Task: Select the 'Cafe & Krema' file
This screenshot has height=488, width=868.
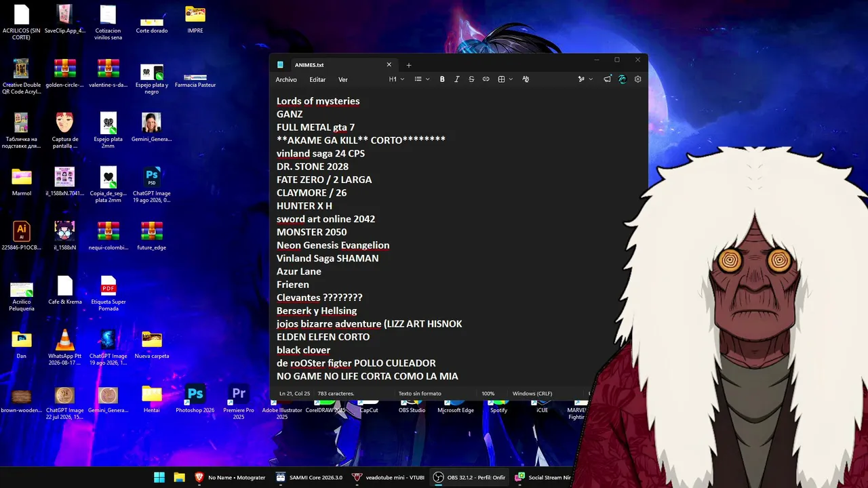Action: click(65, 291)
